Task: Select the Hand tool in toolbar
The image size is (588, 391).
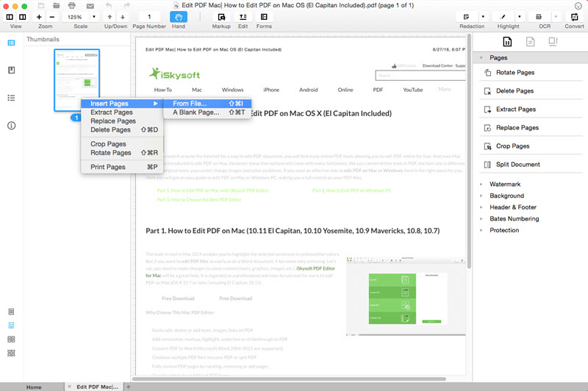Action: [179, 17]
